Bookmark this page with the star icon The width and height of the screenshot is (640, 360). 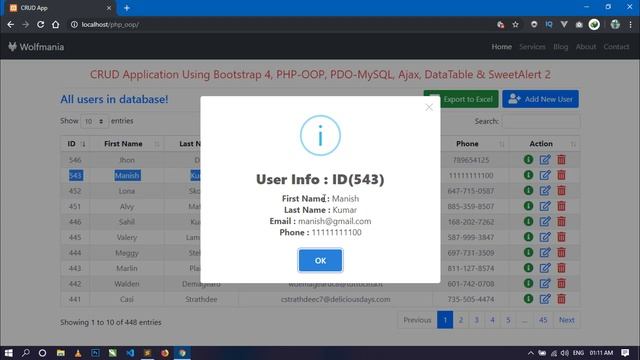pos(516,24)
